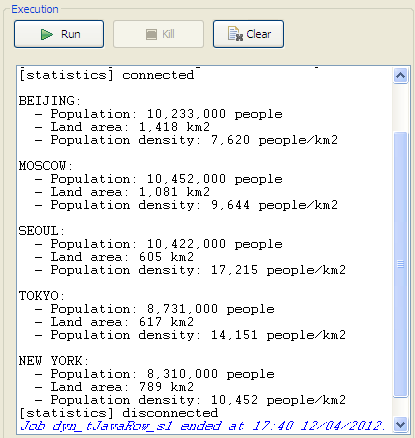Click the 'Land area: 789 km2' line

point(114,387)
